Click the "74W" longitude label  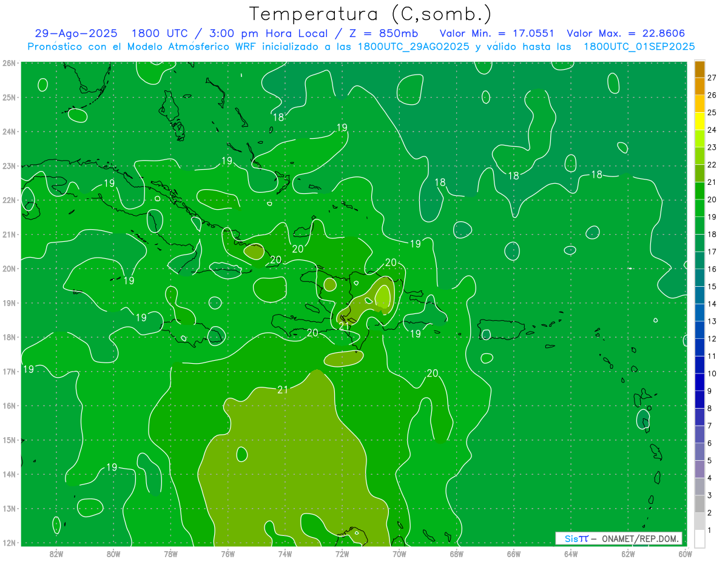285,553
